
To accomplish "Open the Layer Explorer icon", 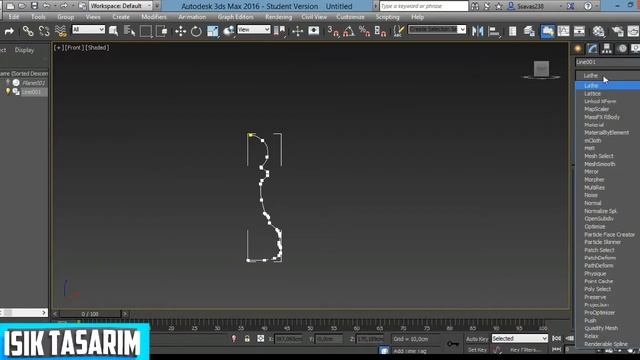I will coord(529,31).
